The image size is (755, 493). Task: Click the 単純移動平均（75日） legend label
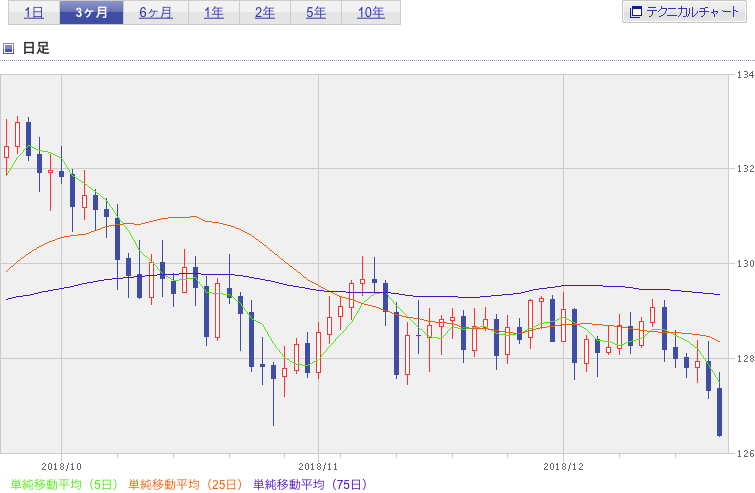click(310, 484)
